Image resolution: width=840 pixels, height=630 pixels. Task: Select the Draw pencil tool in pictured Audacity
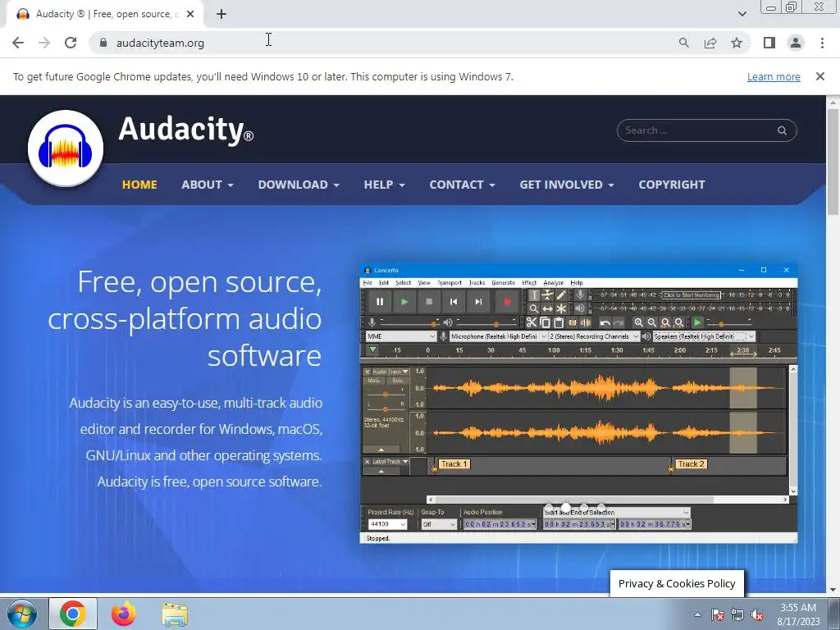[x=561, y=295]
